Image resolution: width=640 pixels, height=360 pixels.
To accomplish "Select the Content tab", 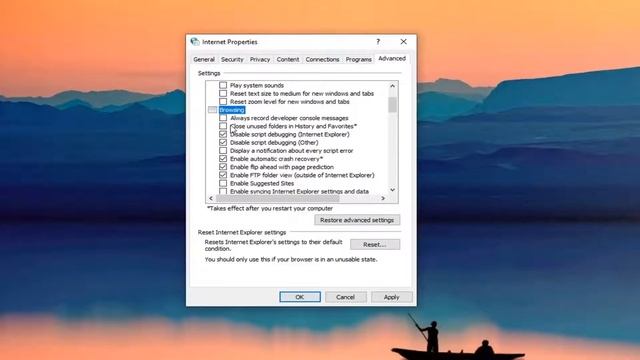I will point(288,59).
